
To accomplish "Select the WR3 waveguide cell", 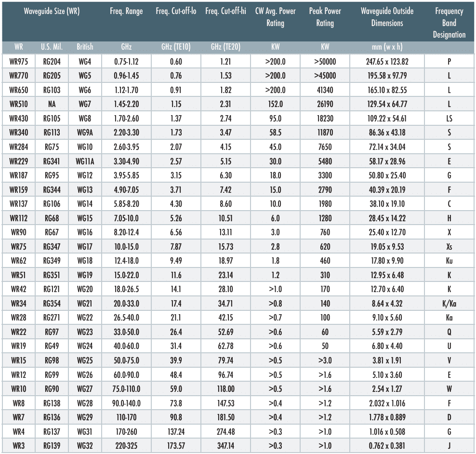I will 19,446.
